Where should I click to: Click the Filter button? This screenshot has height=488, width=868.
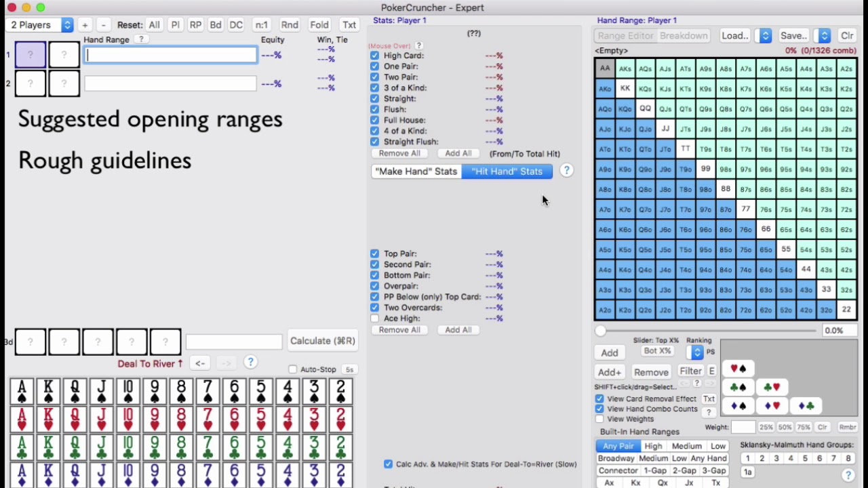click(x=690, y=371)
